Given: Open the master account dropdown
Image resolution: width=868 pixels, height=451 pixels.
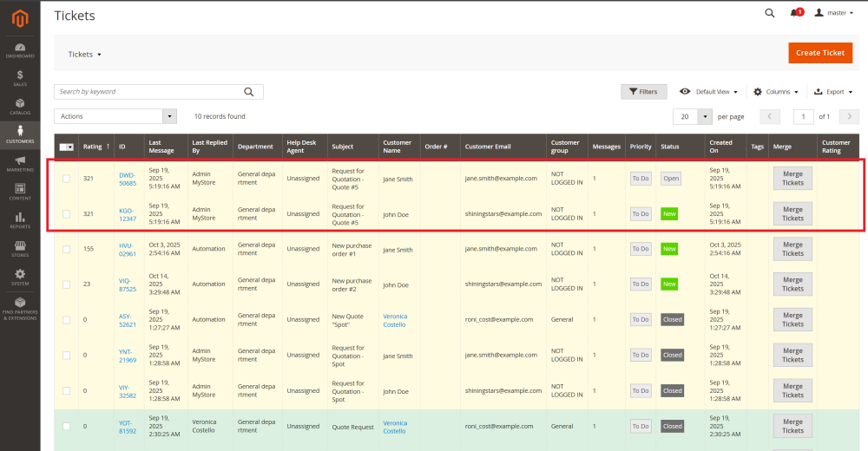Looking at the screenshot, I should point(833,13).
